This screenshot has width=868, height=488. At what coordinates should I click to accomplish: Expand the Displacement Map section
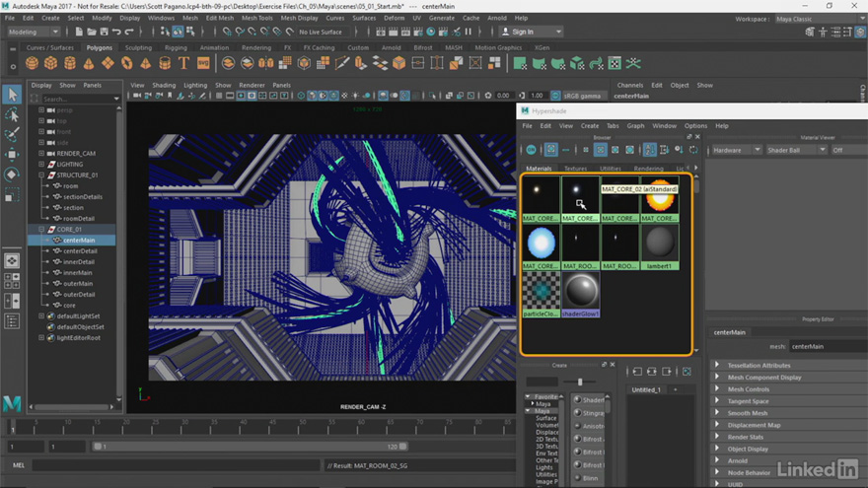tap(717, 425)
